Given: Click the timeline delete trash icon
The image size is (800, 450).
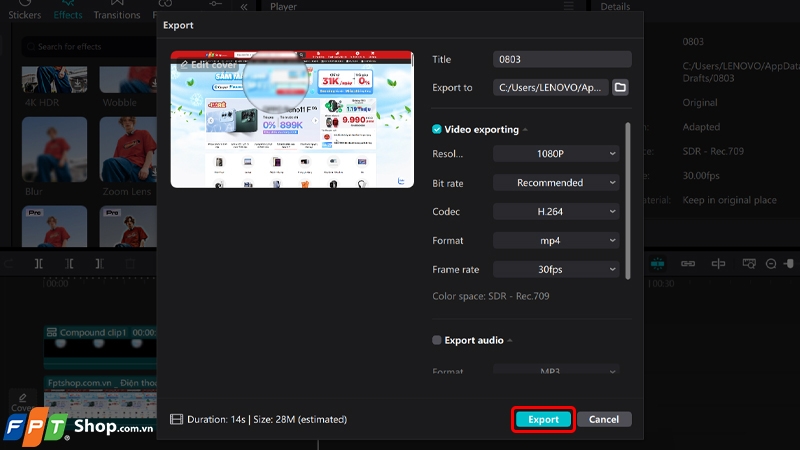Looking at the screenshot, I should 130,263.
